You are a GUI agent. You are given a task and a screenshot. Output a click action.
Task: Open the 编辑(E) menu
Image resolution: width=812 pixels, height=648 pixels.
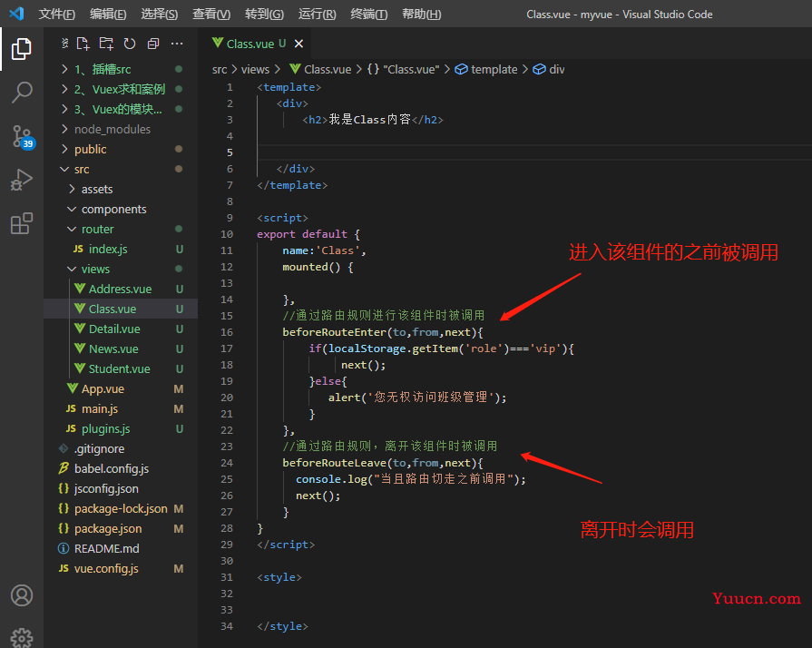108,14
